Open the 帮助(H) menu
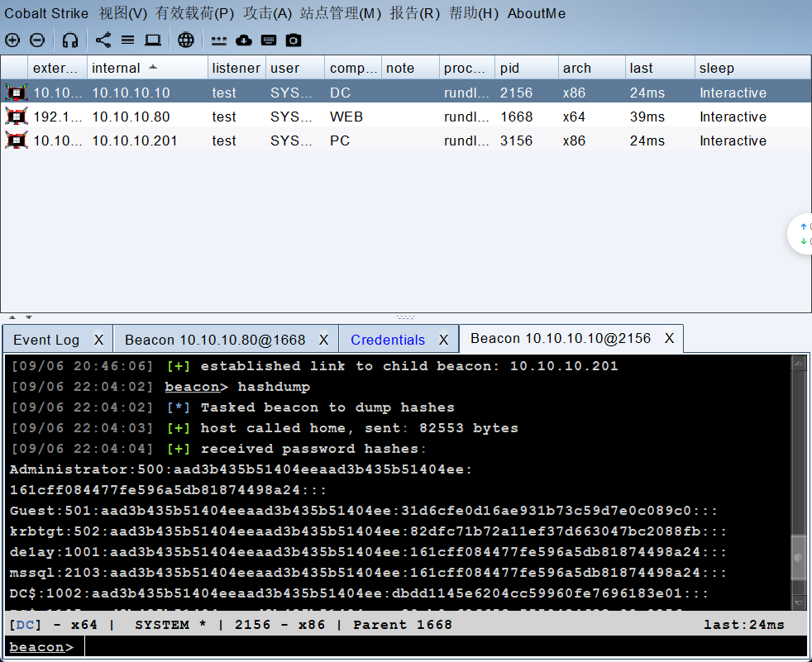The width and height of the screenshot is (812, 662). click(473, 13)
